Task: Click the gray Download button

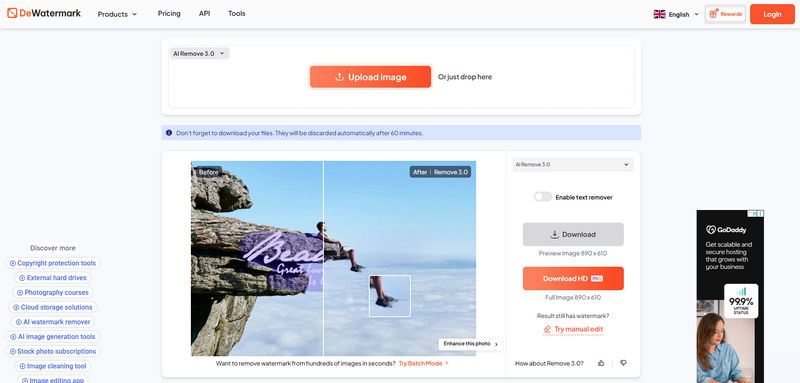Action: click(x=573, y=235)
